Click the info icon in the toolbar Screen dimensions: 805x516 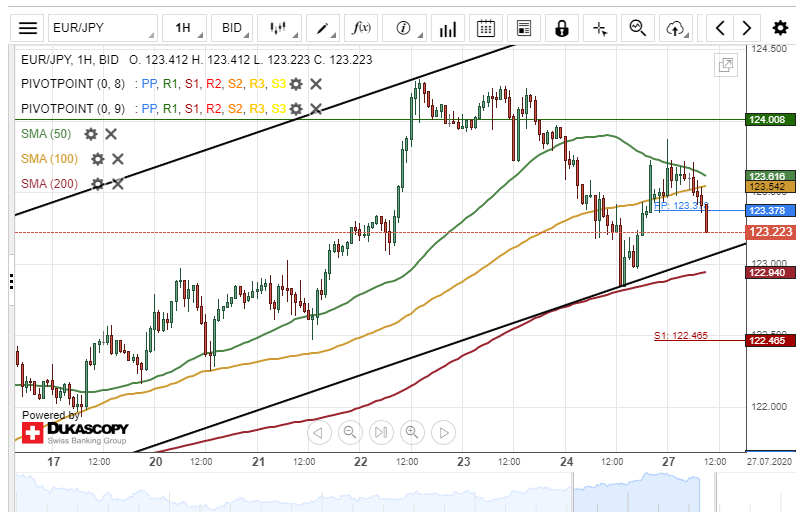pyautogui.click(x=403, y=28)
